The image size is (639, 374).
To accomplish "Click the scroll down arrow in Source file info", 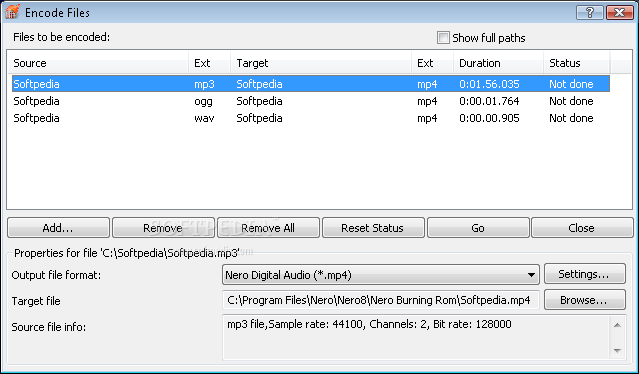I will 617,350.
